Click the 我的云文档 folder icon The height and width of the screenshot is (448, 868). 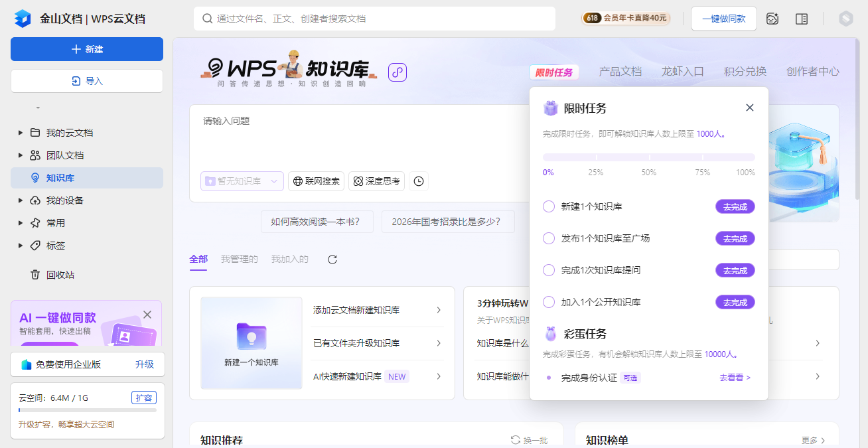click(35, 133)
